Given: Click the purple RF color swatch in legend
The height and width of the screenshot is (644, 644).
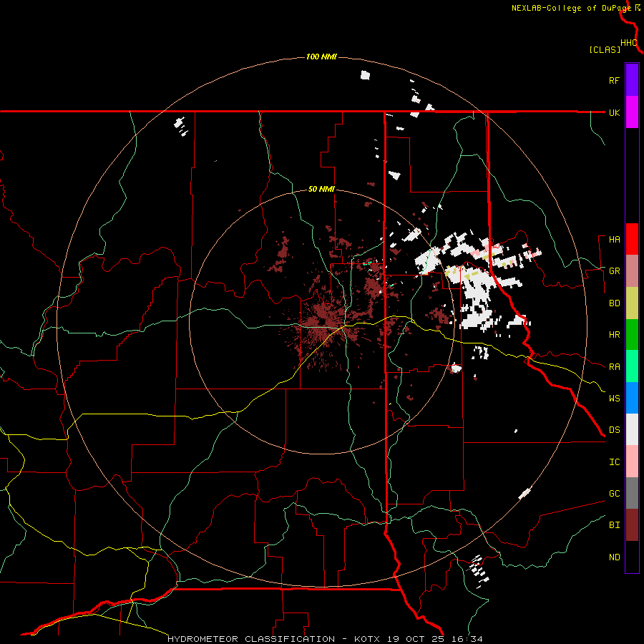Looking at the screenshot, I should click(632, 80).
